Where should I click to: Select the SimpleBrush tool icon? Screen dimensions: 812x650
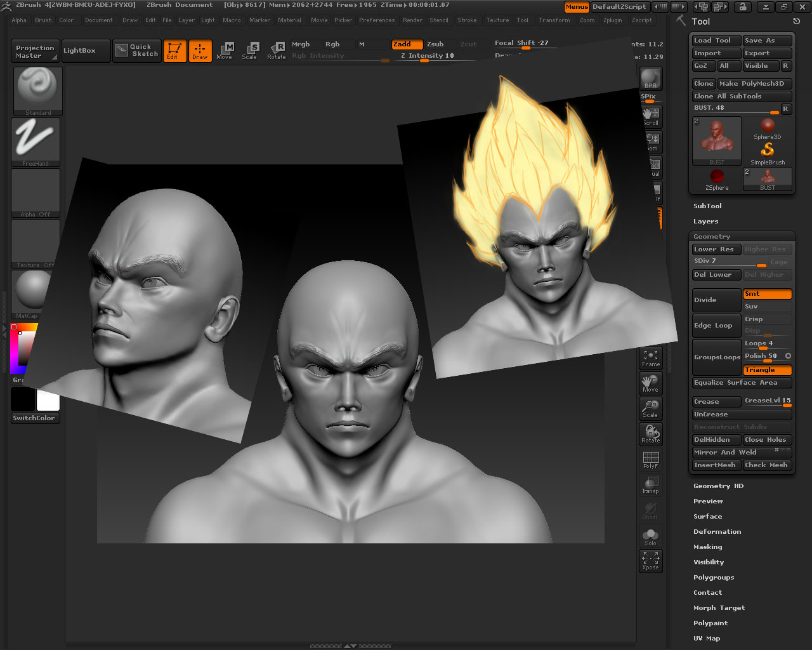[768, 153]
